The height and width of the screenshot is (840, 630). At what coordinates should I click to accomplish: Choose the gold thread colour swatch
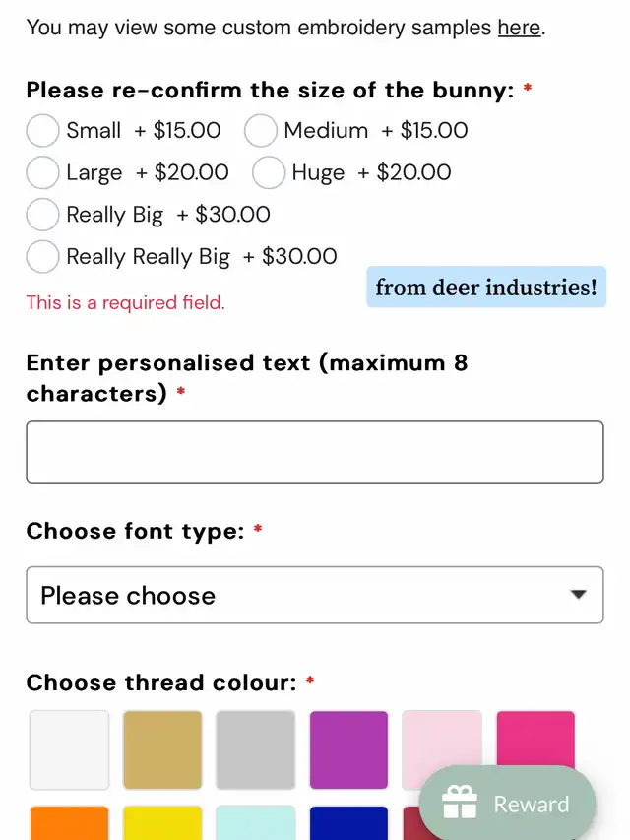pyautogui.click(x=162, y=749)
